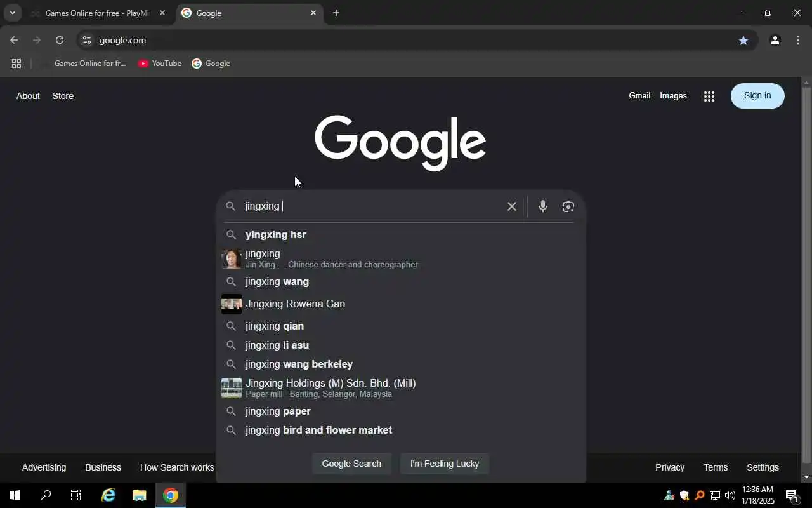Launch Internet Explorer from taskbar
The height and width of the screenshot is (508, 812).
click(108, 495)
